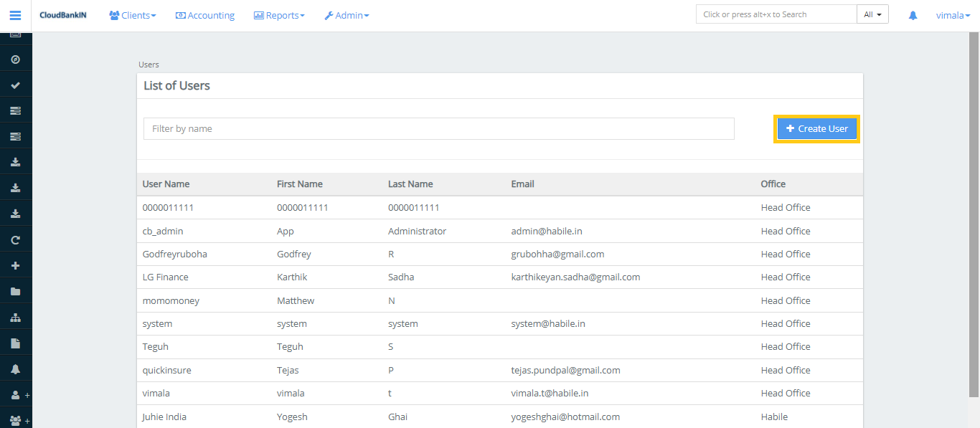The width and height of the screenshot is (980, 428).
Task: Click the Filter by name field
Action: pos(438,129)
